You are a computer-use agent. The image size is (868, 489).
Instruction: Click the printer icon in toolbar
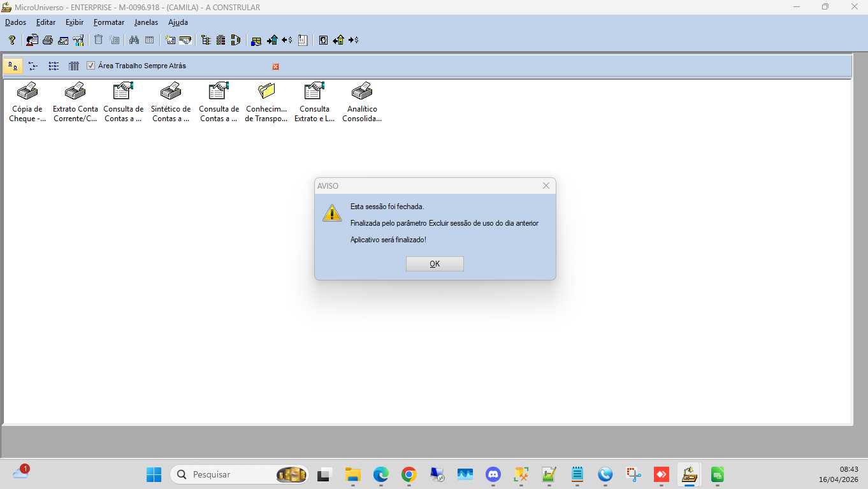point(48,40)
